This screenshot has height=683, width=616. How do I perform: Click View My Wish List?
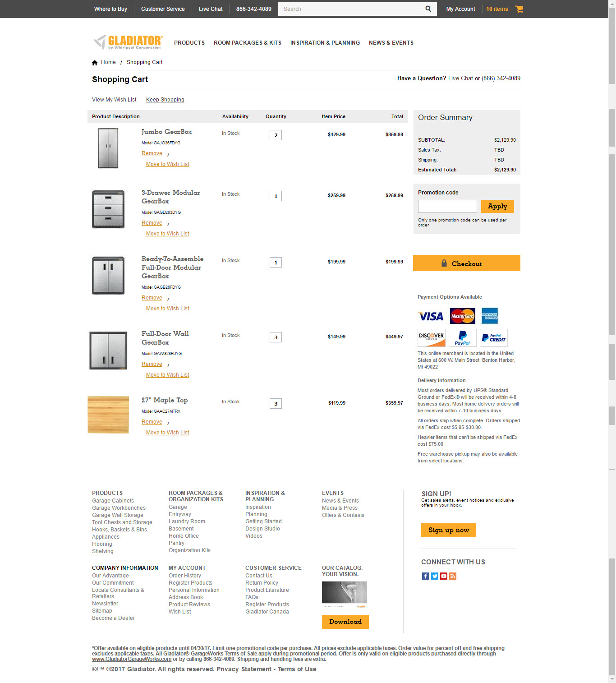114,100
